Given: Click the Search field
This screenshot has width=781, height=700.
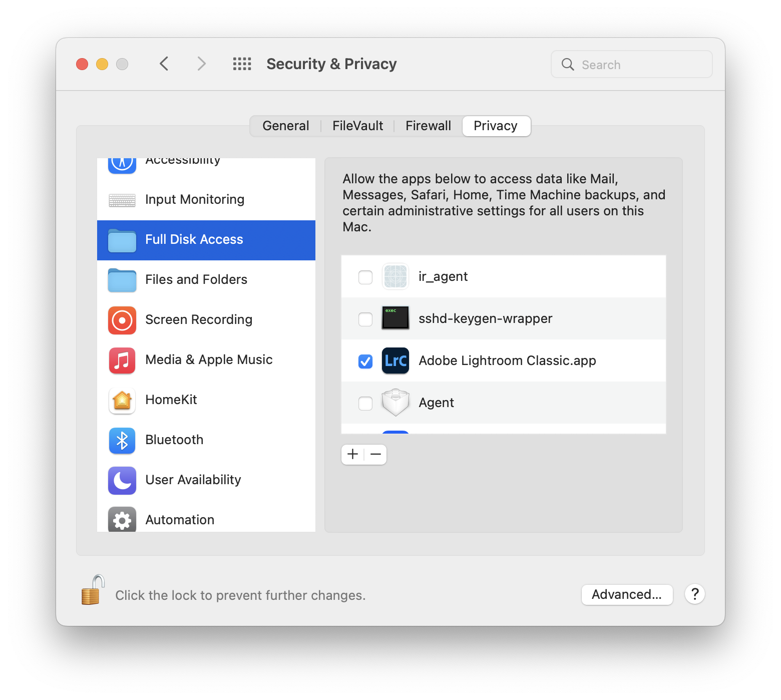Looking at the screenshot, I should click(631, 64).
